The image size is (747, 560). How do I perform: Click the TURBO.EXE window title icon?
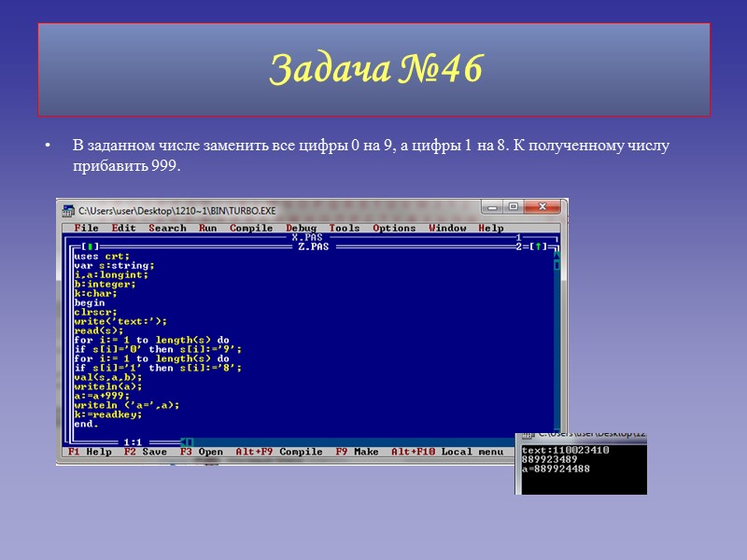coord(68,211)
